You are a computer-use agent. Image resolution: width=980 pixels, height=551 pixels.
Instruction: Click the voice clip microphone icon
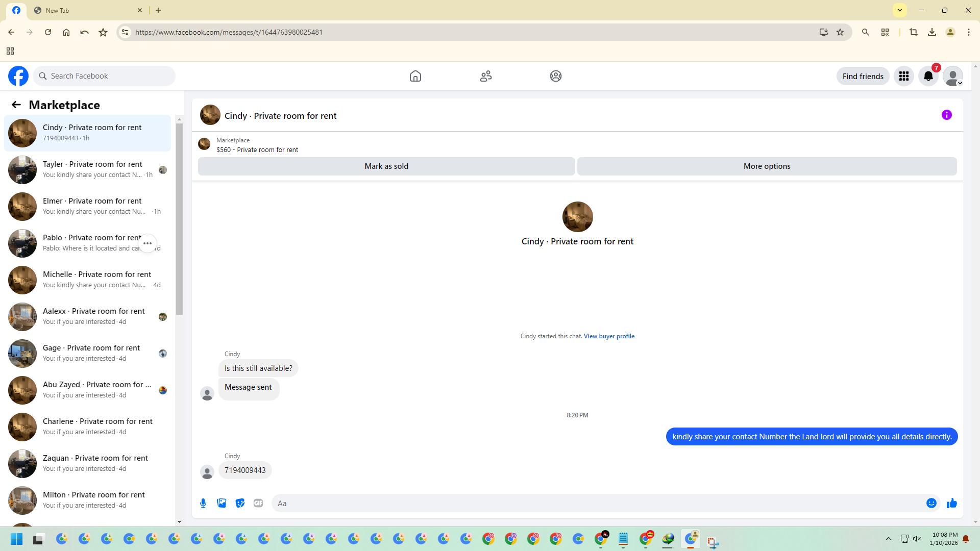coord(203,503)
